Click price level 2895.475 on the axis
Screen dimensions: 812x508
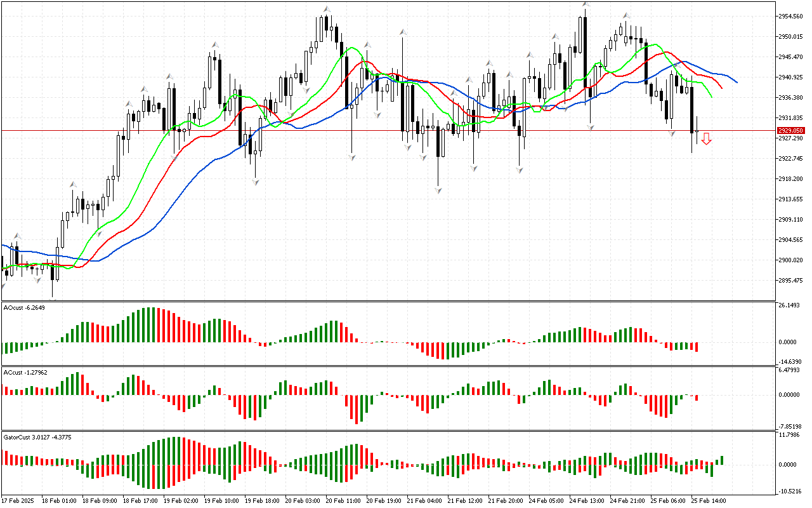pos(790,280)
